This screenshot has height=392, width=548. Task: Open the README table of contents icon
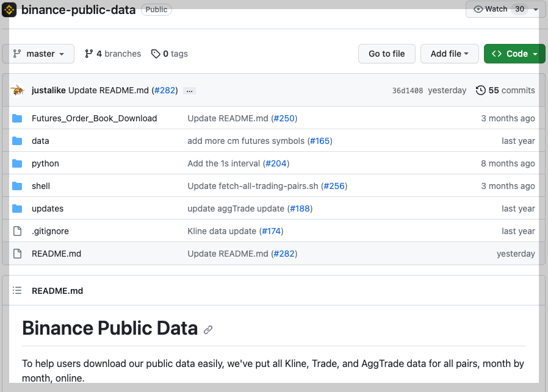pyautogui.click(x=17, y=290)
